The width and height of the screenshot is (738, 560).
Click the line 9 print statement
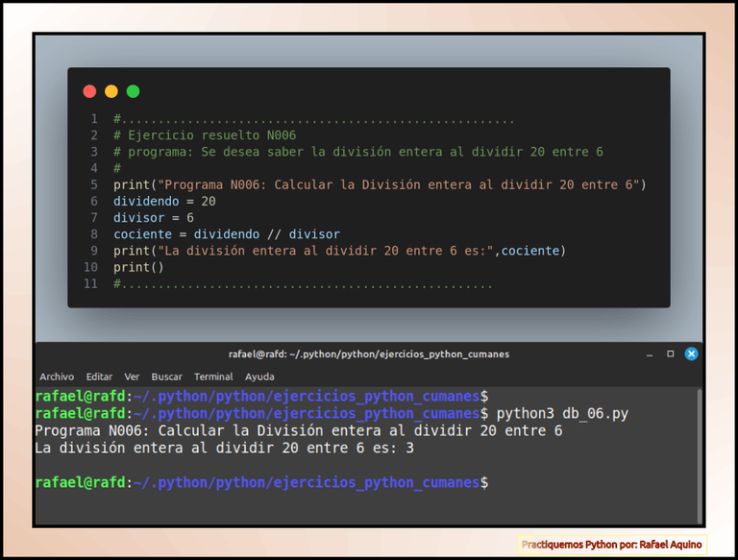pos(339,251)
